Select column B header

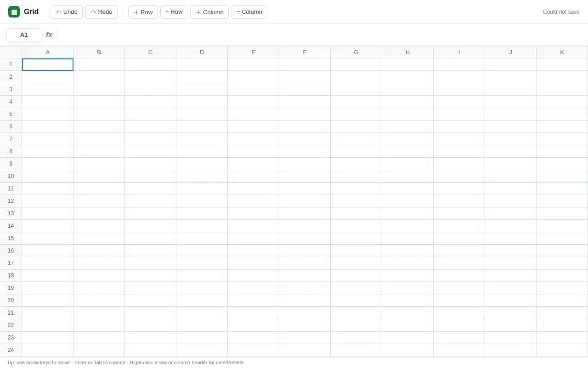[99, 52]
